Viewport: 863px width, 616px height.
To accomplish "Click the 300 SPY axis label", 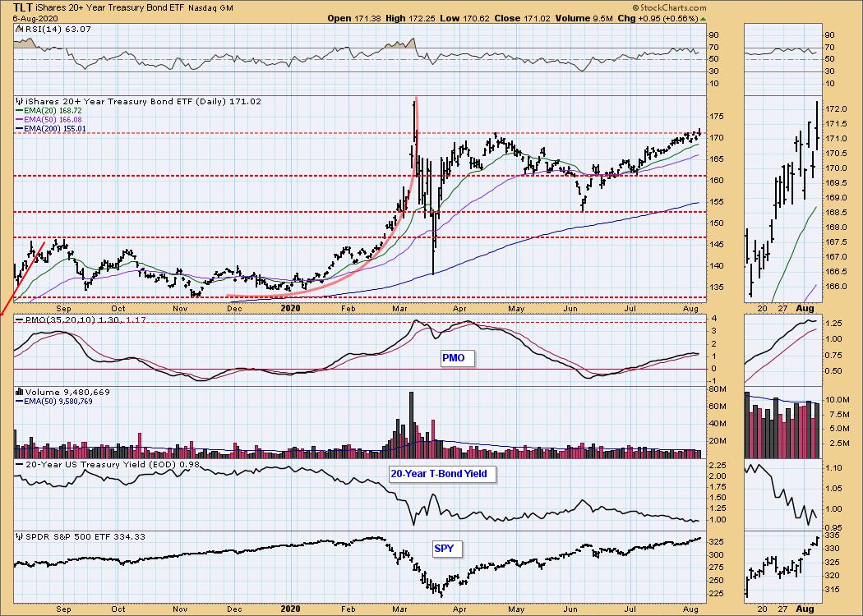I will (716, 555).
